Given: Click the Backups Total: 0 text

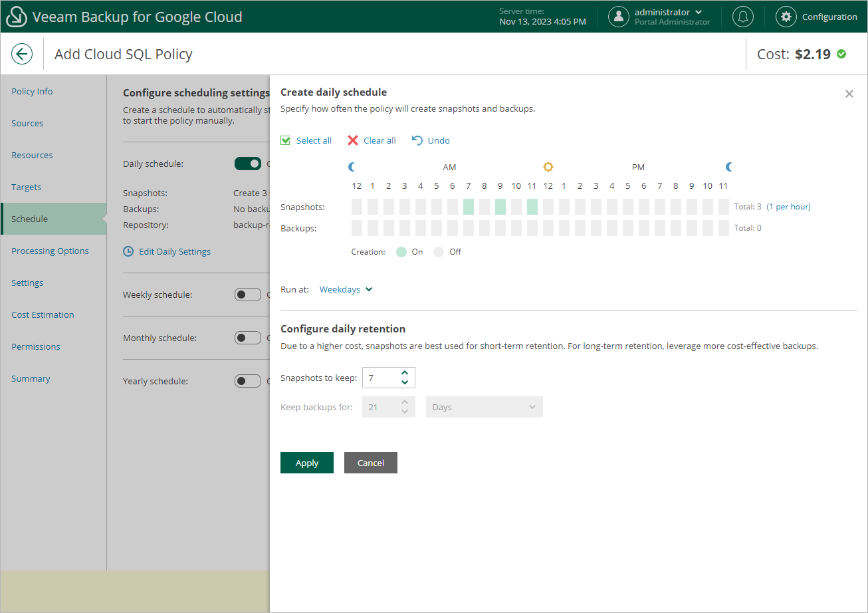Looking at the screenshot, I should point(748,228).
